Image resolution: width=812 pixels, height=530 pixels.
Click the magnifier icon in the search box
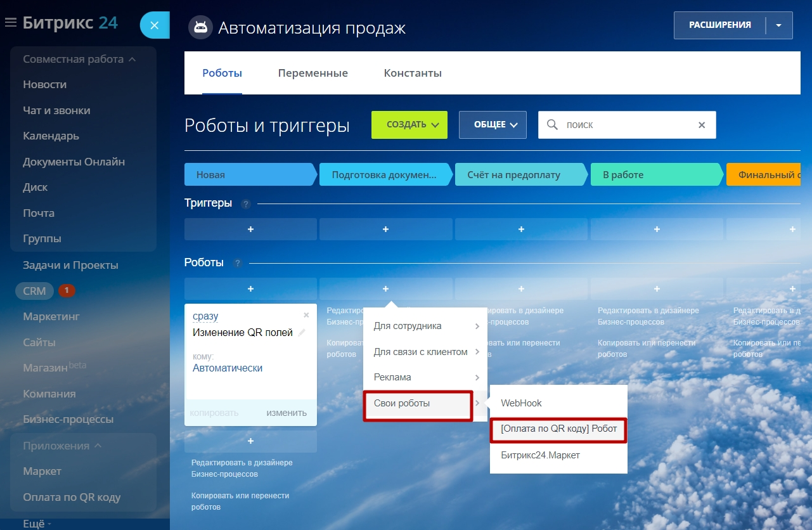(x=552, y=125)
